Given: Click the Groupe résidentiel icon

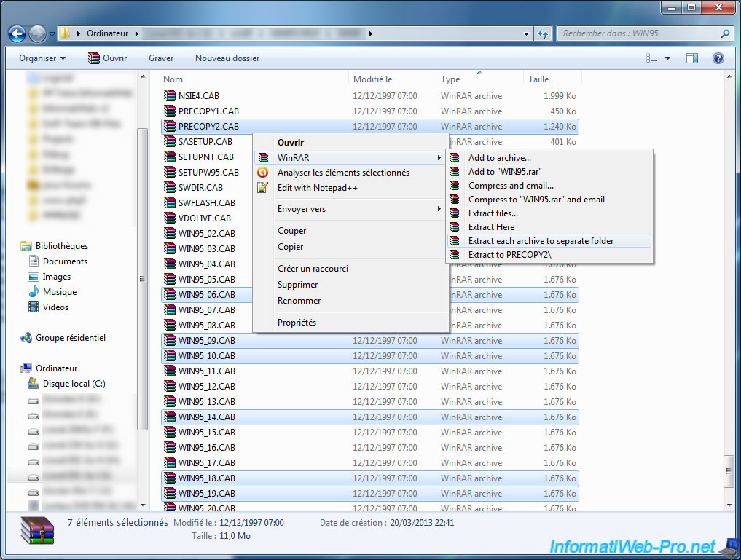Looking at the screenshot, I should tap(26, 338).
